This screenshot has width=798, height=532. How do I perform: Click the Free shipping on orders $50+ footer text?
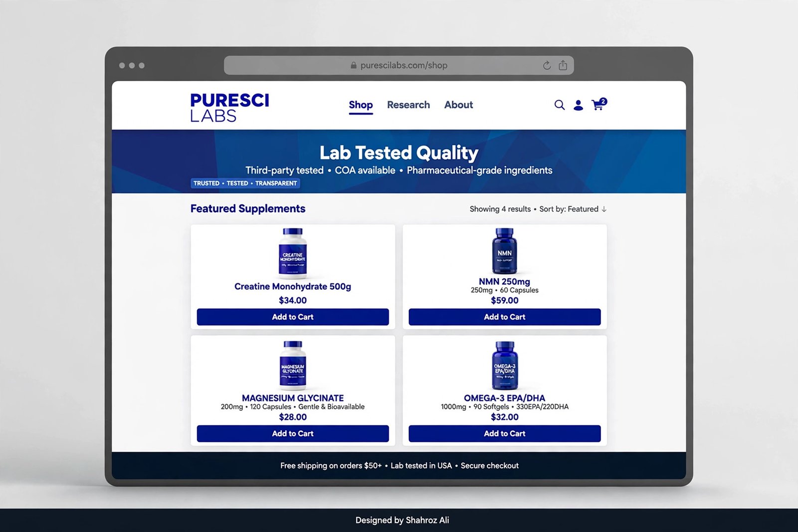(x=331, y=466)
